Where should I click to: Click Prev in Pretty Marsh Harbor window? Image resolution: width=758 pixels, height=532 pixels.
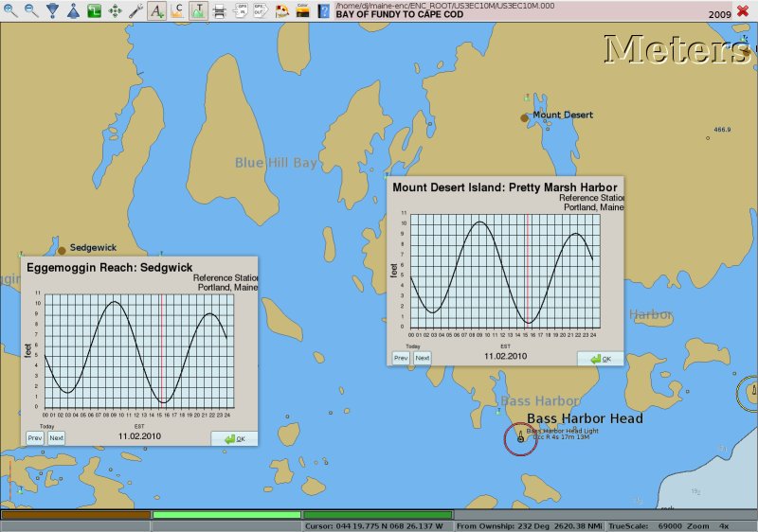[401, 358]
